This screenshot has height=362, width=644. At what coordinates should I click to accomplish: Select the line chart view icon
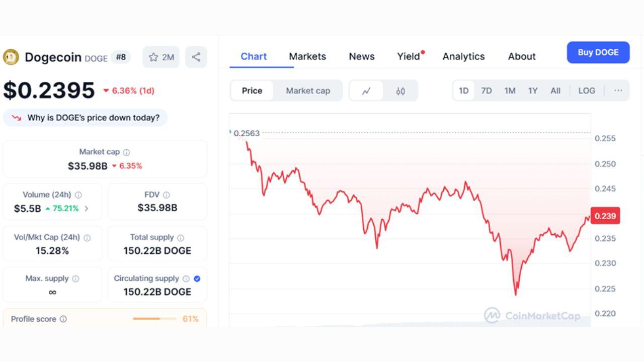(366, 91)
